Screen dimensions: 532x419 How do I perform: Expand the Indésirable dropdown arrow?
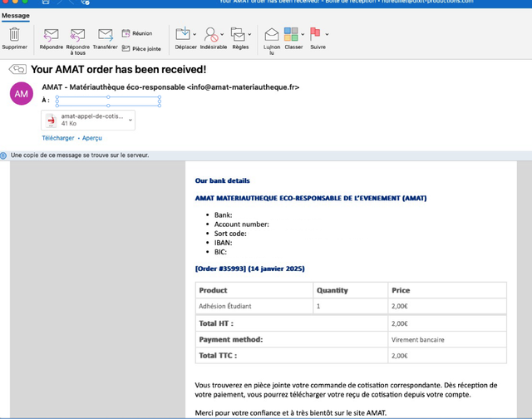tap(222, 34)
